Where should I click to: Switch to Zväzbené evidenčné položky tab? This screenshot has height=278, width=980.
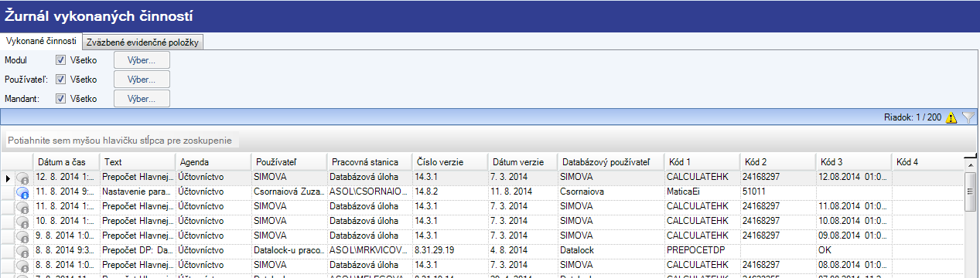[143, 42]
